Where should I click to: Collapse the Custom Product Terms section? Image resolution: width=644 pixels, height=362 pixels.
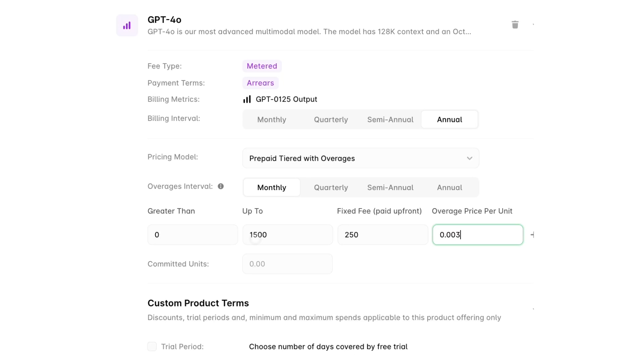tap(533, 309)
